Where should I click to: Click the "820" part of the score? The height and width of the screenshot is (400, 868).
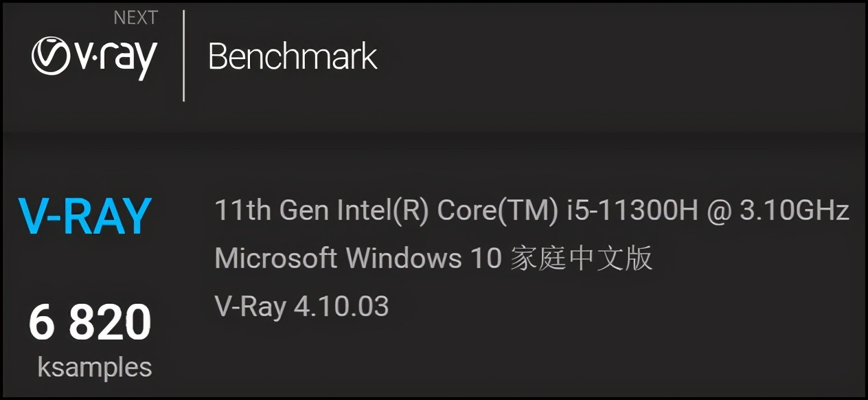coord(111,324)
